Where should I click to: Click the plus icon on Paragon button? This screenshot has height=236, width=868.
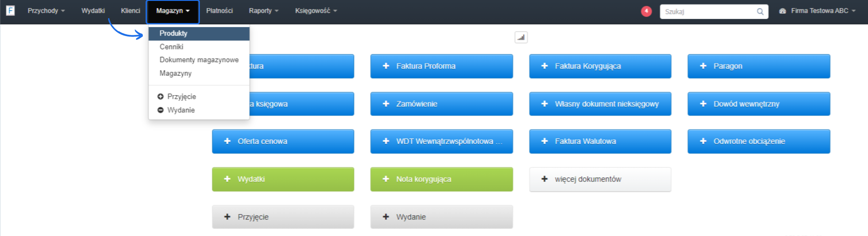(703, 66)
